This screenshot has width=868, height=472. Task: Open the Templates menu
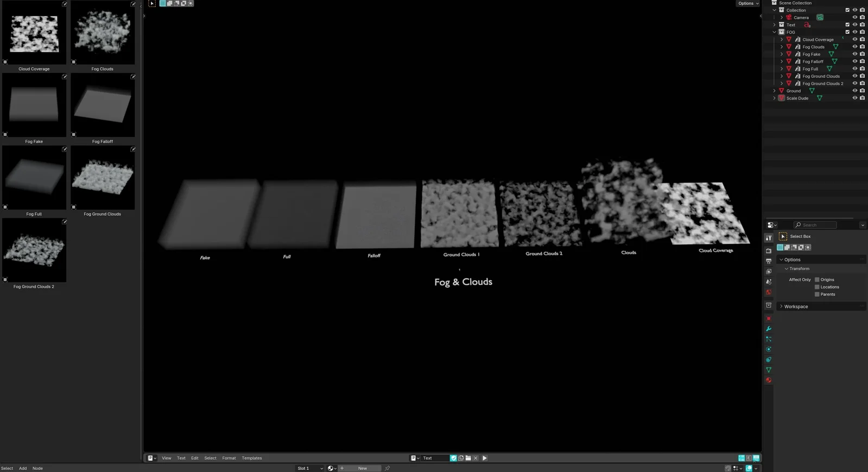point(251,458)
